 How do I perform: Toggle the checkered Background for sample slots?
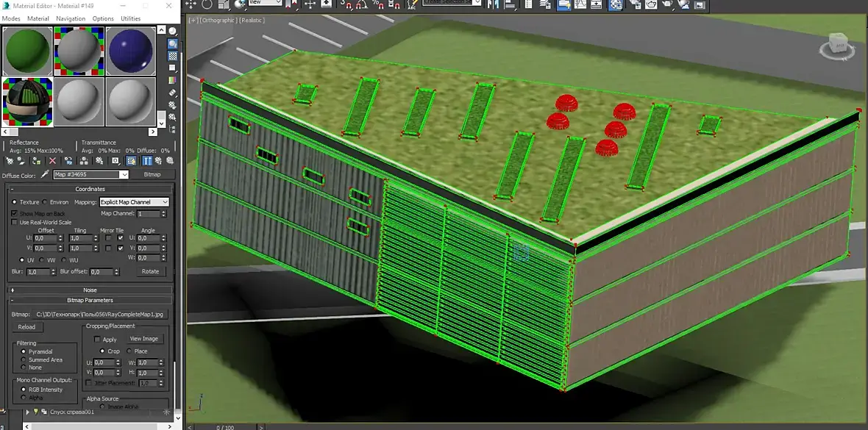[173, 55]
